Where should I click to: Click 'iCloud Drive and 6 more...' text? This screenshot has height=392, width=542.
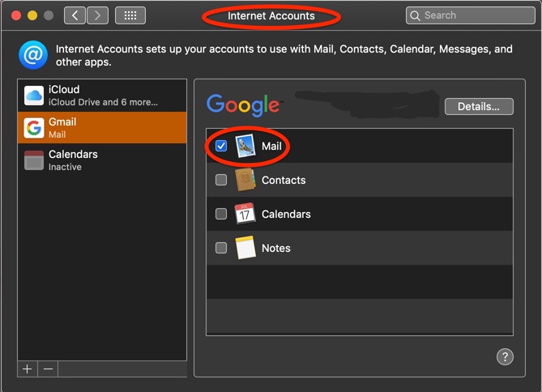coord(103,102)
